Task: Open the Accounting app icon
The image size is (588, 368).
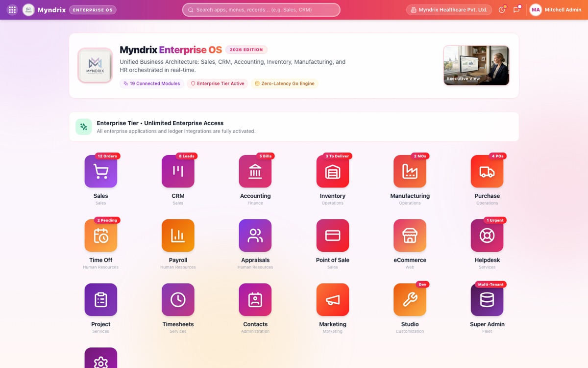Action: point(255,171)
